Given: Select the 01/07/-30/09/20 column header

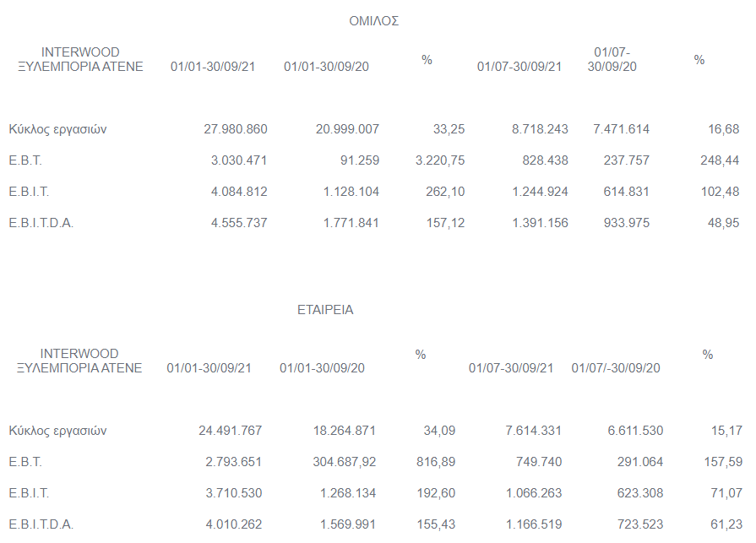Looking at the screenshot, I should (616, 368).
